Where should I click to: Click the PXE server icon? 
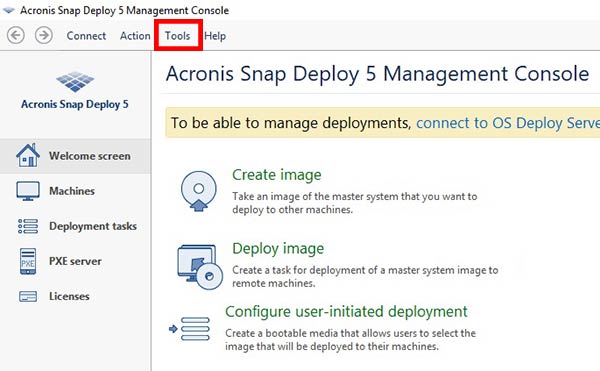28,261
